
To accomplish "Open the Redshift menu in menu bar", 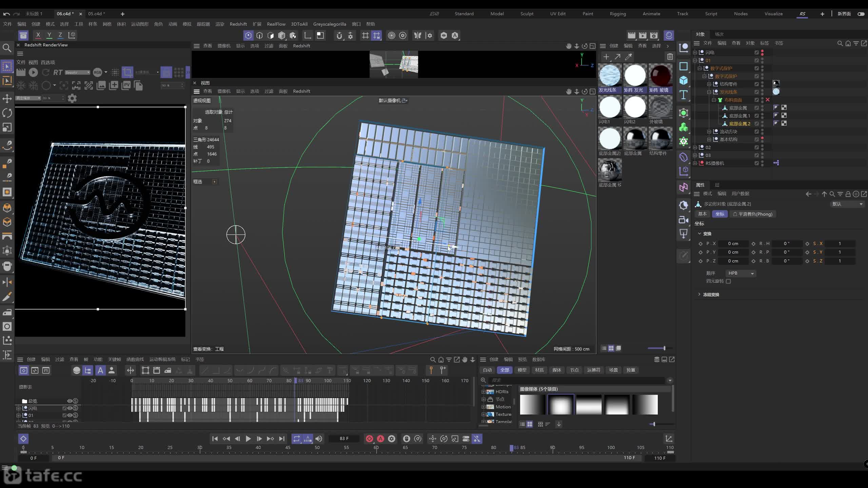I will (238, 24).
